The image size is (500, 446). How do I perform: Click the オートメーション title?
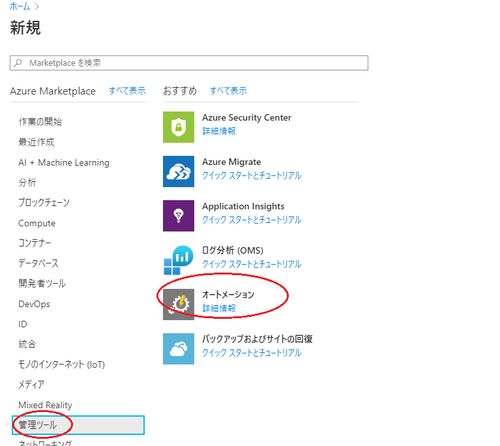pos(228,295)
